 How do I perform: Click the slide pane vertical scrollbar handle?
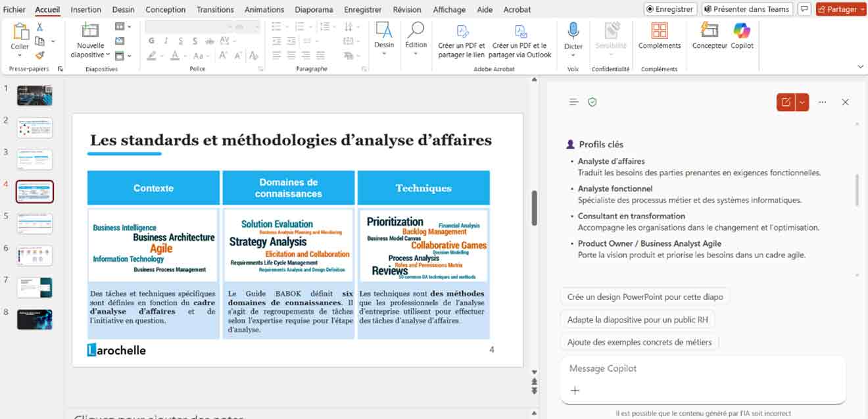pos(535,207)
